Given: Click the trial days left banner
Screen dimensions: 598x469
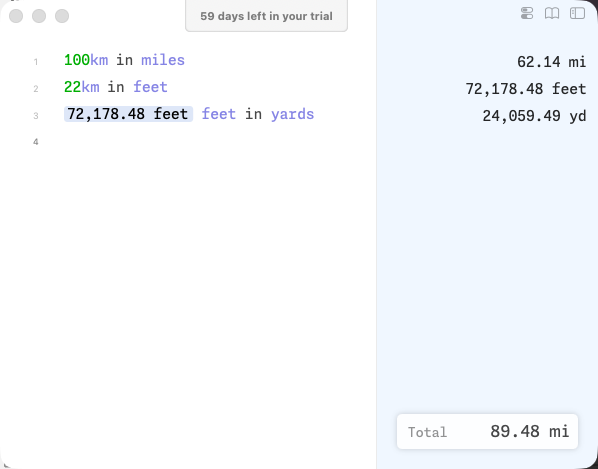Looking at the screenshot, I should [266, 16].
